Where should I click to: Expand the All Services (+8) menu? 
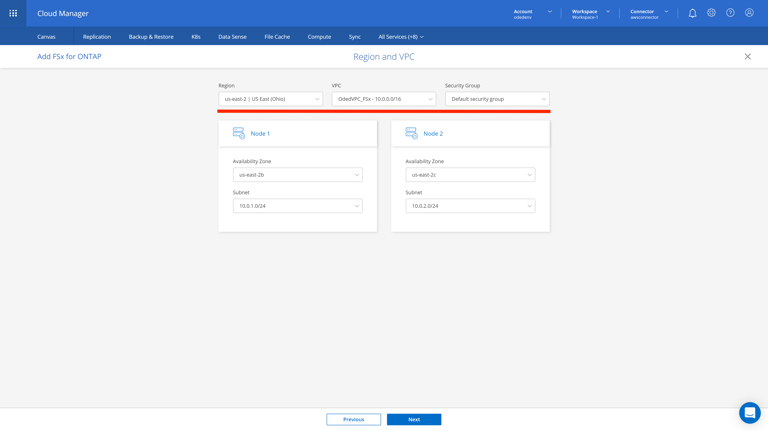click(x=401, y=37)
